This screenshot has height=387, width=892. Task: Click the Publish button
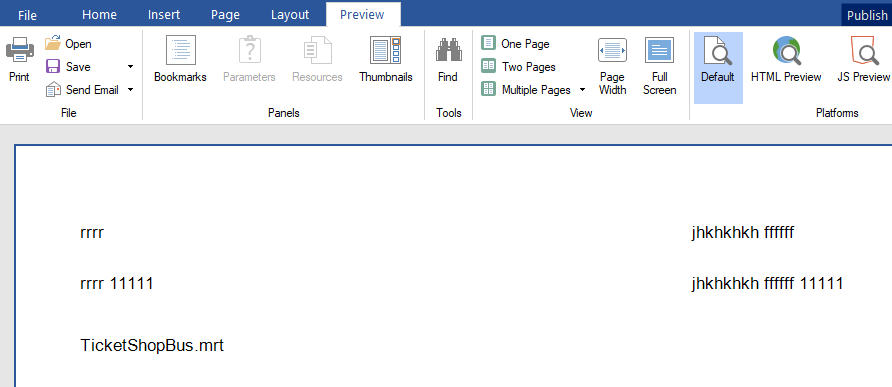pyautogui.click(x=866, y=15)
